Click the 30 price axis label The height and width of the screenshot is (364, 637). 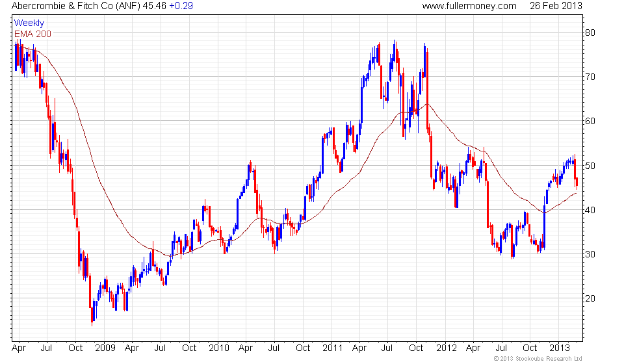590,254
